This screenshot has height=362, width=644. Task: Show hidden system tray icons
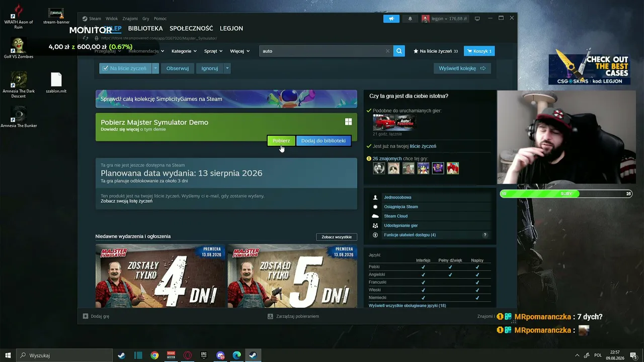click(577, 355)
